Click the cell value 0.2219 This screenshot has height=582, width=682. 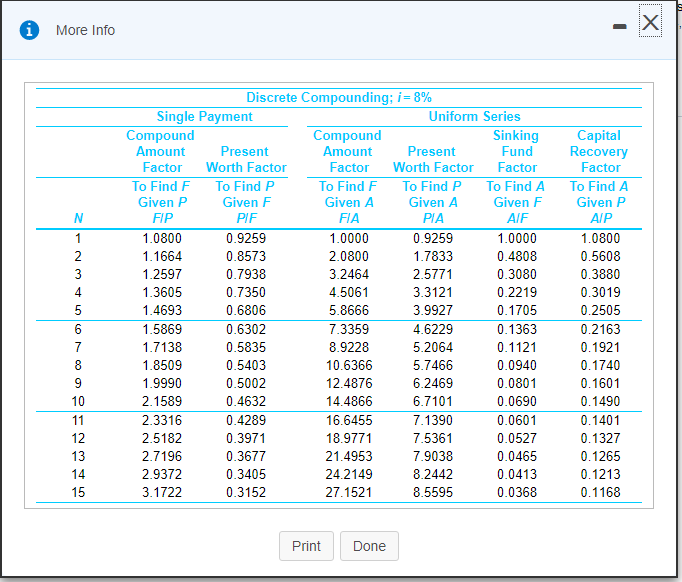click(x=517, y=292)
